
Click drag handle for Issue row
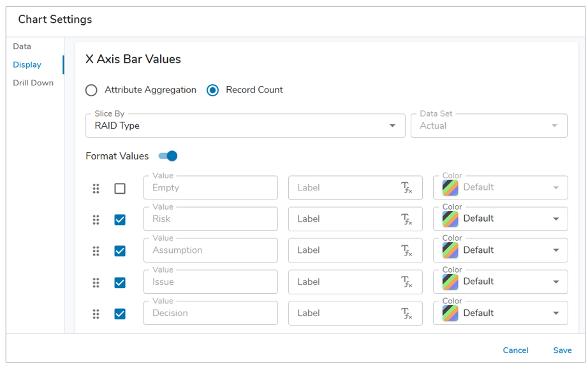pyautogui.click(x=96, y=283)
